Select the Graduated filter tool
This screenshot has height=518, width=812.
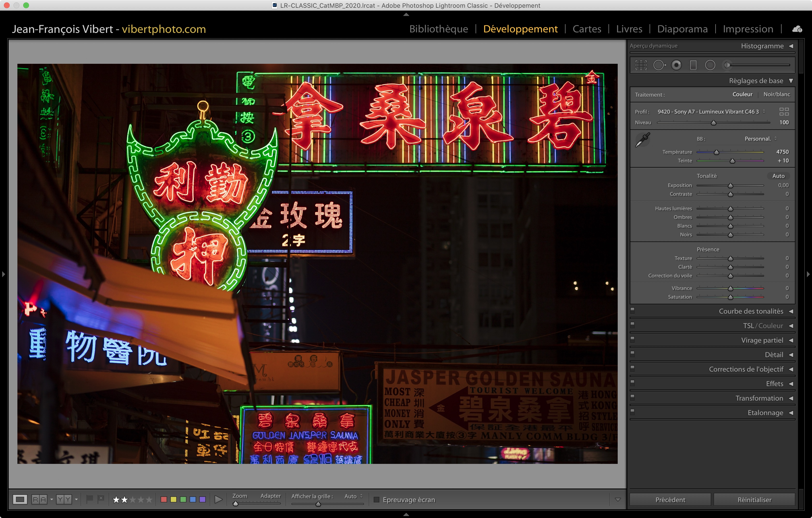[693, 65]
